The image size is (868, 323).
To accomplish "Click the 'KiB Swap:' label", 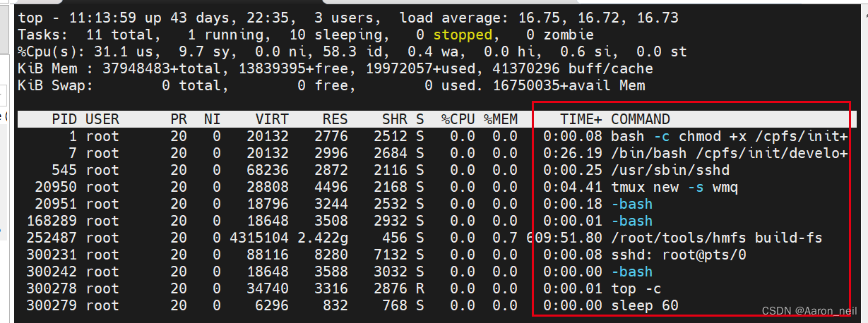I will [x=56, y=85].
